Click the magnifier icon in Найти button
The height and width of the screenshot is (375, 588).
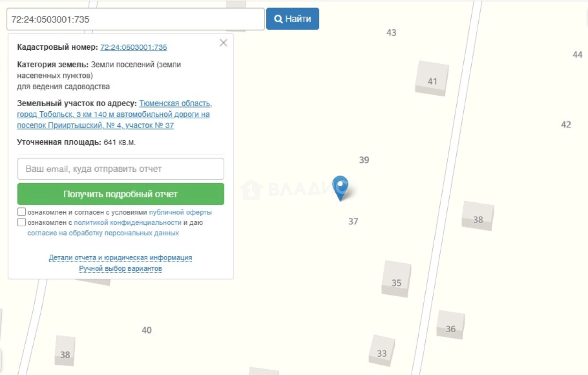point(279,19)
